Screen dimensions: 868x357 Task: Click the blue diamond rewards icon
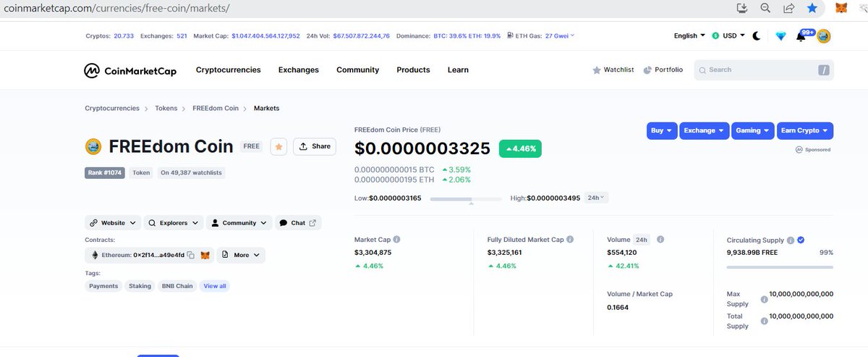tap(780, 36)
